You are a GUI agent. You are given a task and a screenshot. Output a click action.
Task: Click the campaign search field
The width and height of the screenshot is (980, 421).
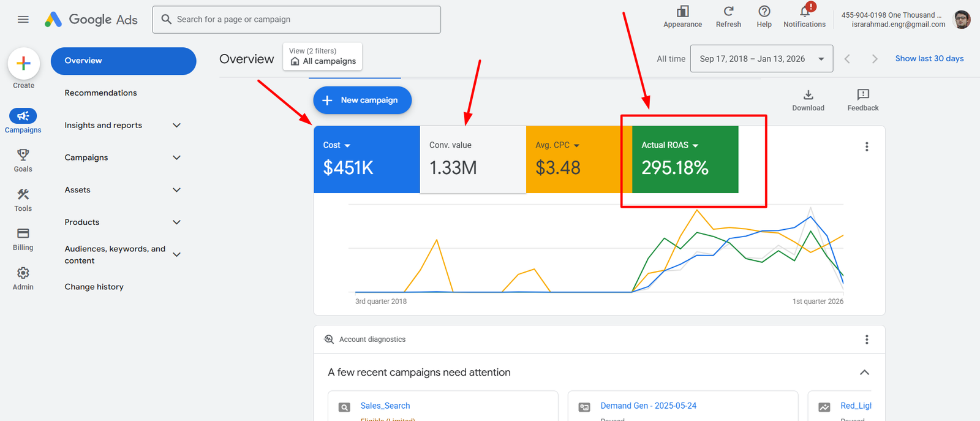[296, 20]
